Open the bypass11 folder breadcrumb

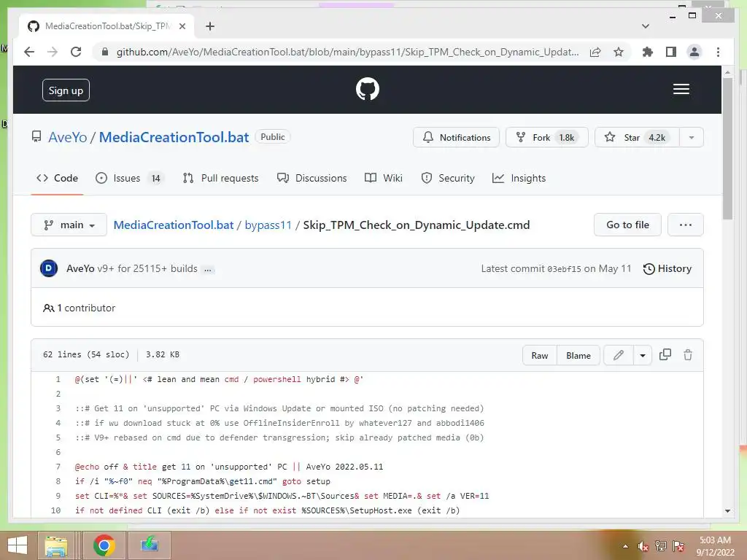point(268,225)
